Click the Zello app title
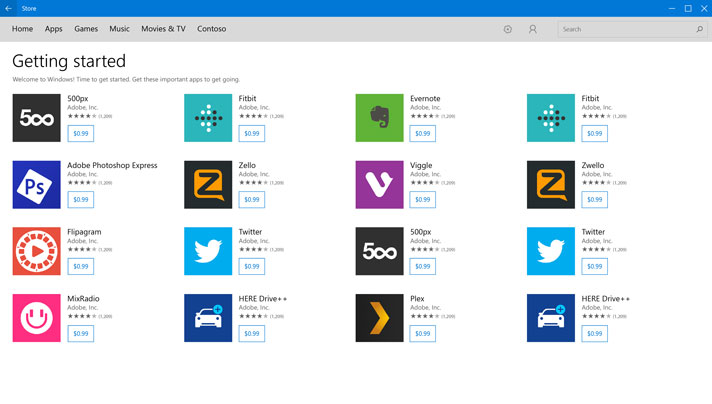The width and height of the screenshot is (712, 404). (x=247, y=165)
